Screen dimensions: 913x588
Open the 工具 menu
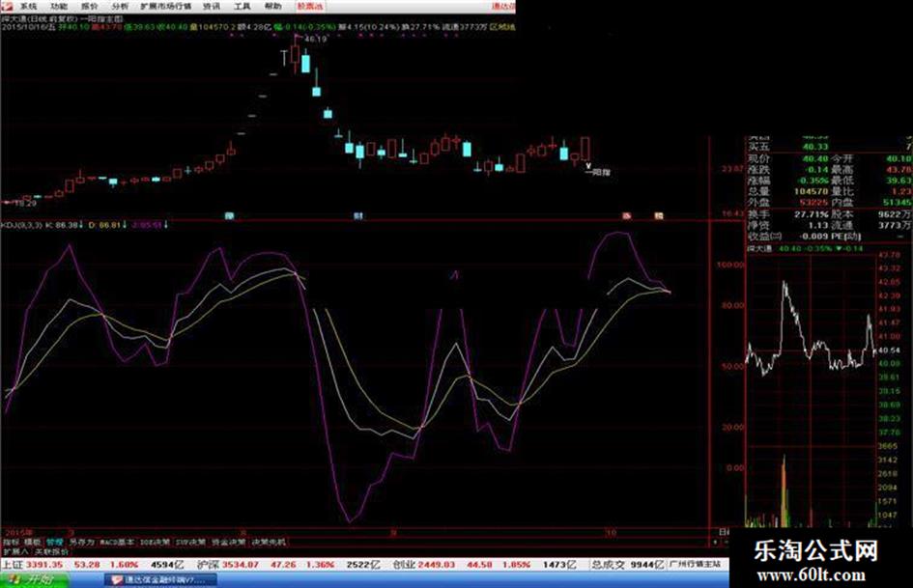tap(242, 7)
